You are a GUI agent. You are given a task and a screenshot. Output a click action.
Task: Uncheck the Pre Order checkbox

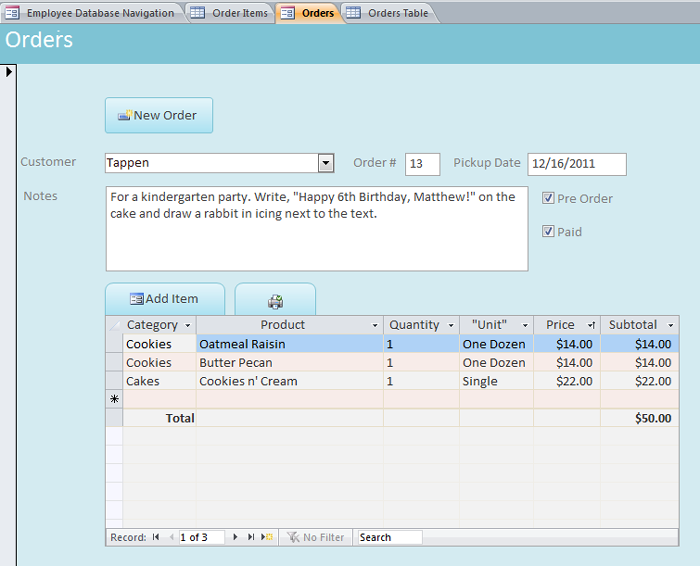tap(548, 198)
